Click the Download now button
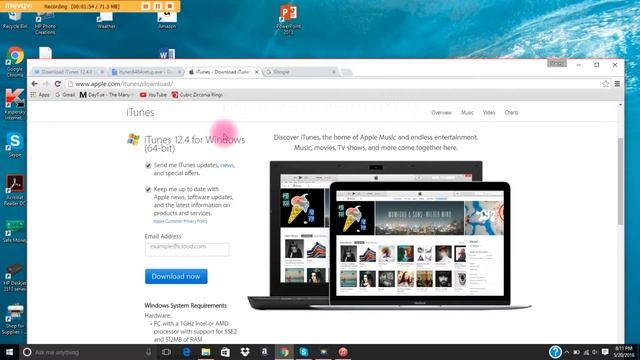The image size is (640, 360). tap(176, 276)
